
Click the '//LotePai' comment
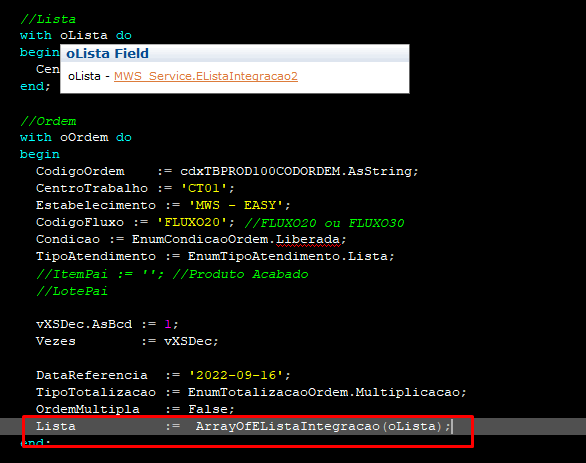pyautogui.click(x=72, y=291)
